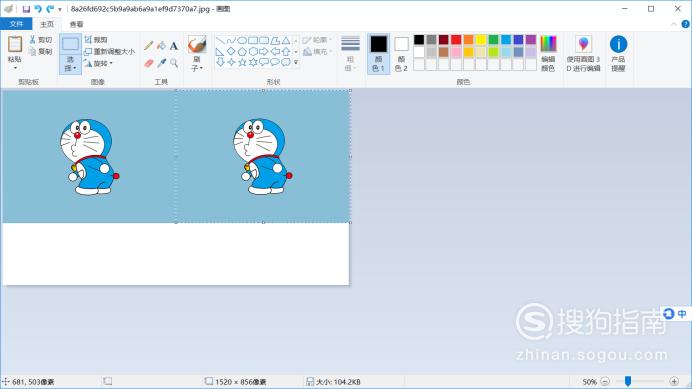692x389 pixels.
Task: Click the zoom slider handle
Action: click(628, 381)
